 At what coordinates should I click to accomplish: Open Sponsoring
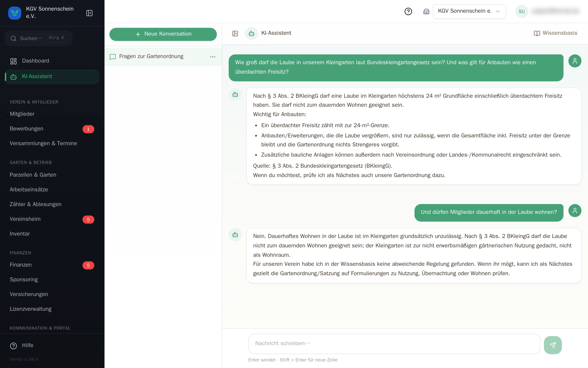pyautogui.click(x=52, y=280)
